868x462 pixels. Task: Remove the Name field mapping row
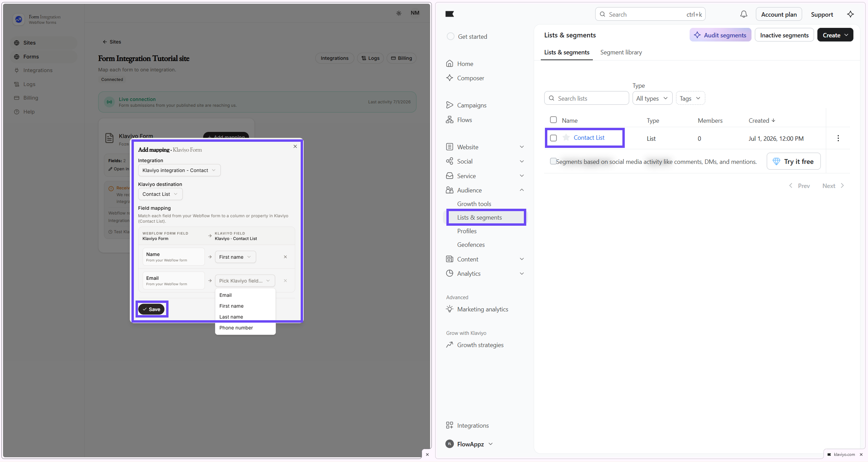285,257
